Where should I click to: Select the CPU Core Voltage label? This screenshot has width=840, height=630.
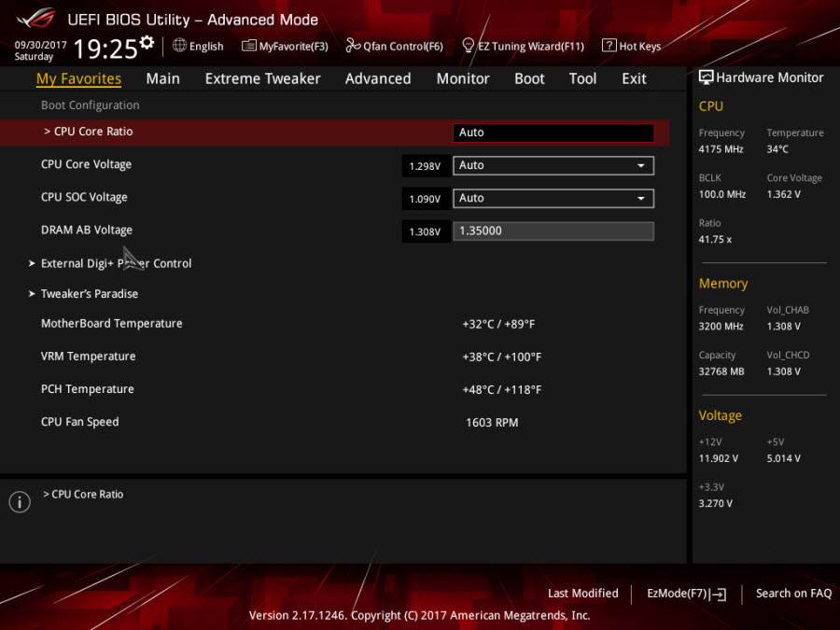(86, 164)
